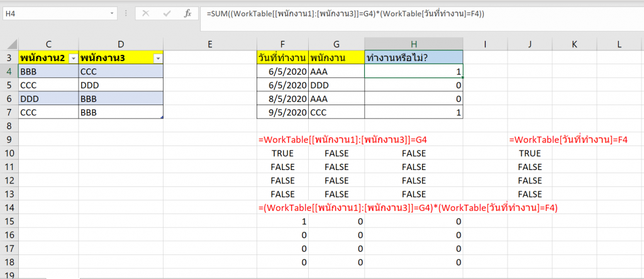
Task: Click the Enter checkmark formula bar icon
Action: point(167,14)
